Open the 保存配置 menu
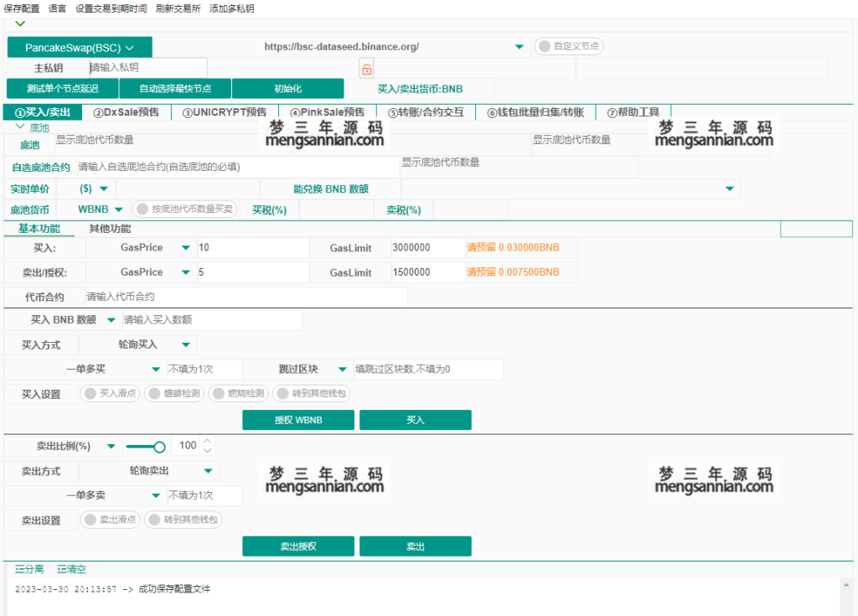 tap(22, 8)
